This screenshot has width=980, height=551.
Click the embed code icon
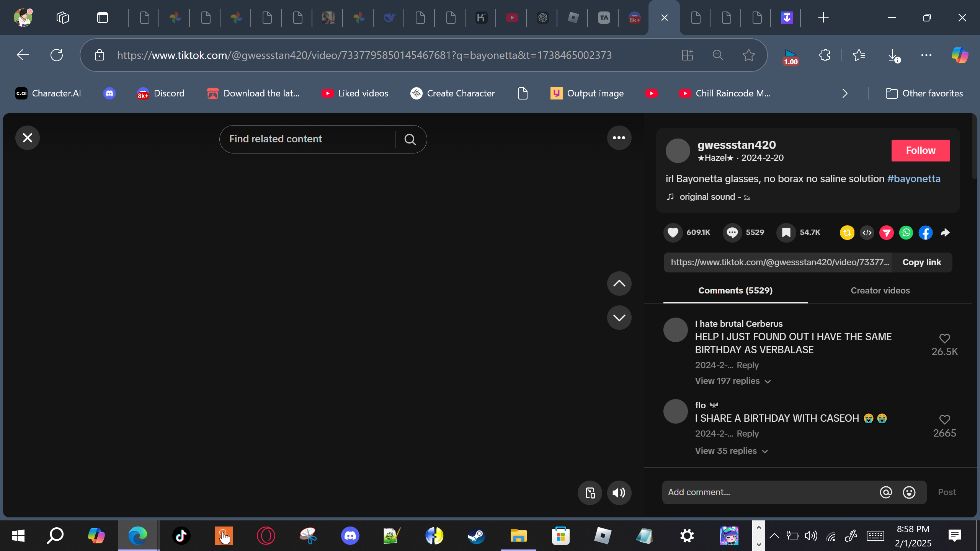(x=867, y=232)
